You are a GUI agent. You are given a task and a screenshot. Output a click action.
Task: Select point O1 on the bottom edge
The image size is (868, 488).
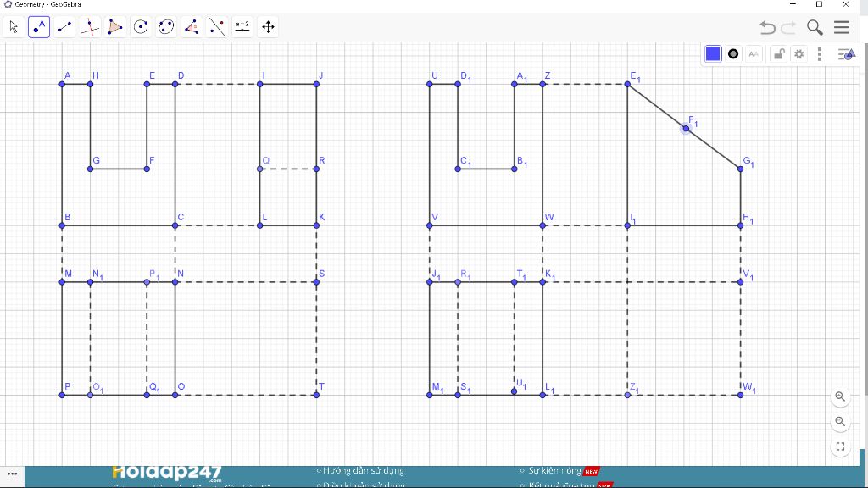[x=90, y=395]
